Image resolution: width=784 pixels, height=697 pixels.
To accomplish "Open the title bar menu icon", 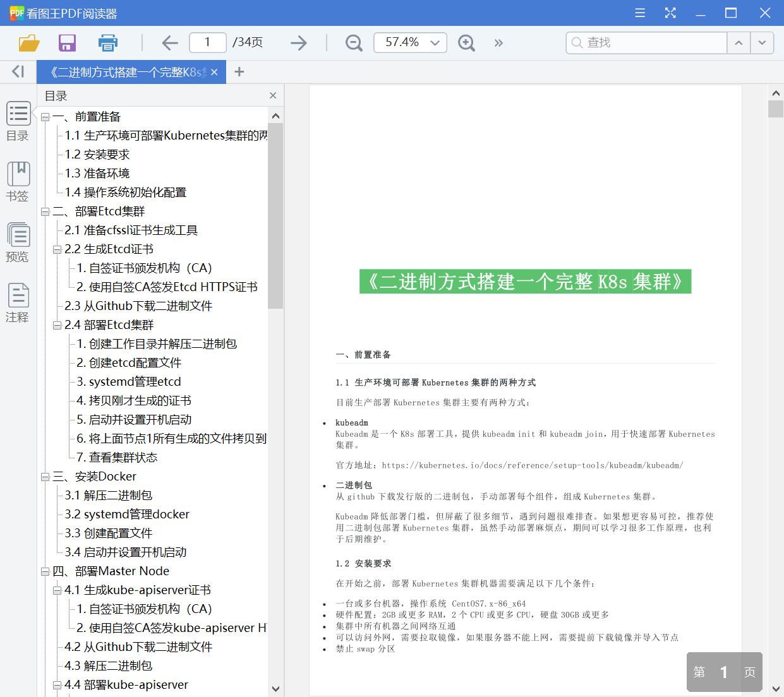I will click(640, 13).
